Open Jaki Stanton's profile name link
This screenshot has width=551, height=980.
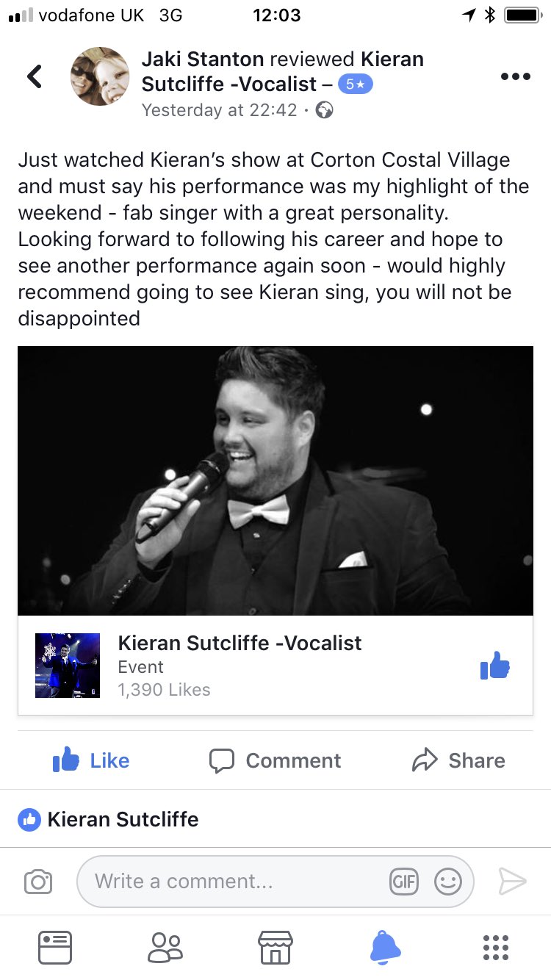203,60
